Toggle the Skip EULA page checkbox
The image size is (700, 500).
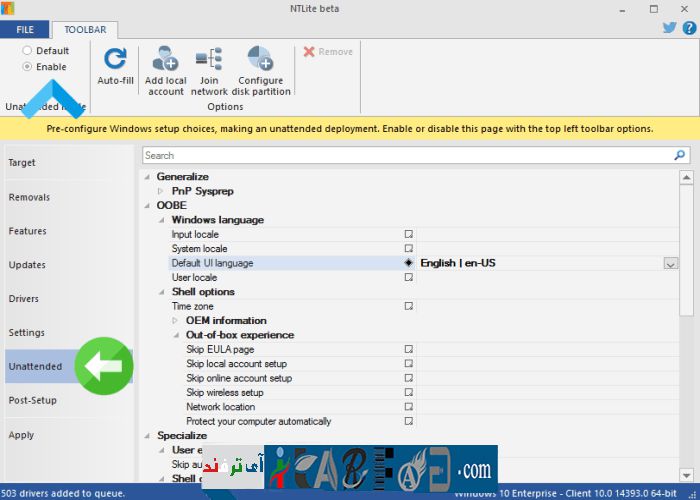(408, 350)
